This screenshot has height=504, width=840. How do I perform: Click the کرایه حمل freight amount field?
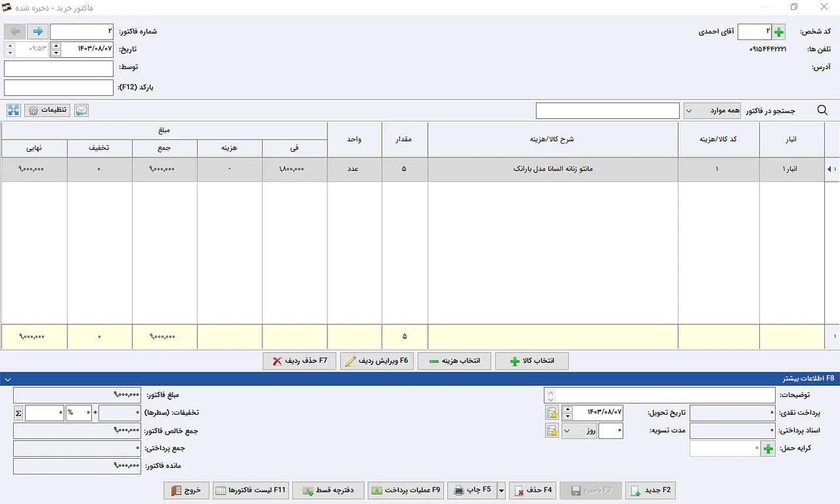tap(725, 449)
